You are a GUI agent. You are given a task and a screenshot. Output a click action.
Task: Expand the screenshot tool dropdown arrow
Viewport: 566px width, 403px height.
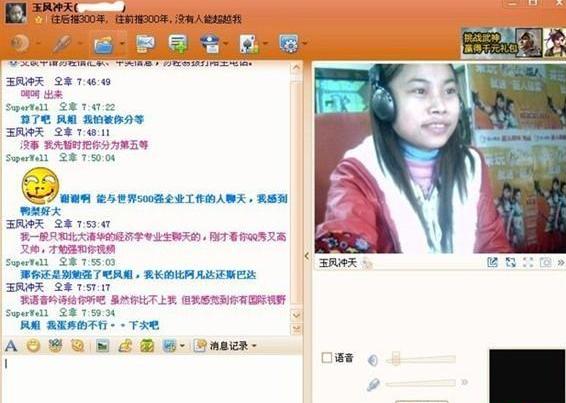click(x=182, y=346)
